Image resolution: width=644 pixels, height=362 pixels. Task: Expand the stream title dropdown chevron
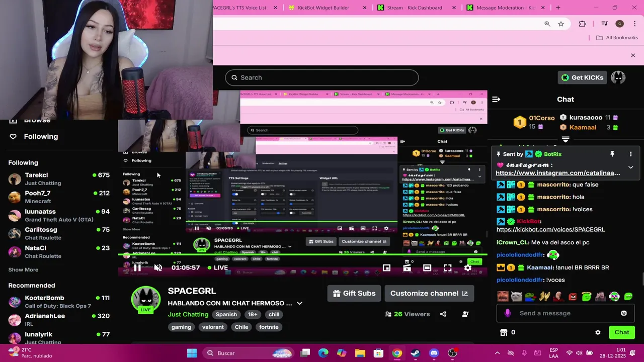tap(299, 303)
